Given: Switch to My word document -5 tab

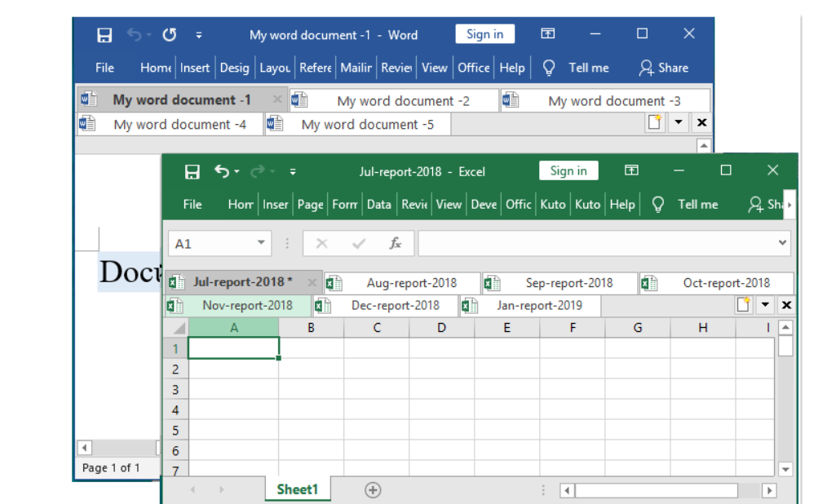Looking at the screenshot, I should coord(358,125).
